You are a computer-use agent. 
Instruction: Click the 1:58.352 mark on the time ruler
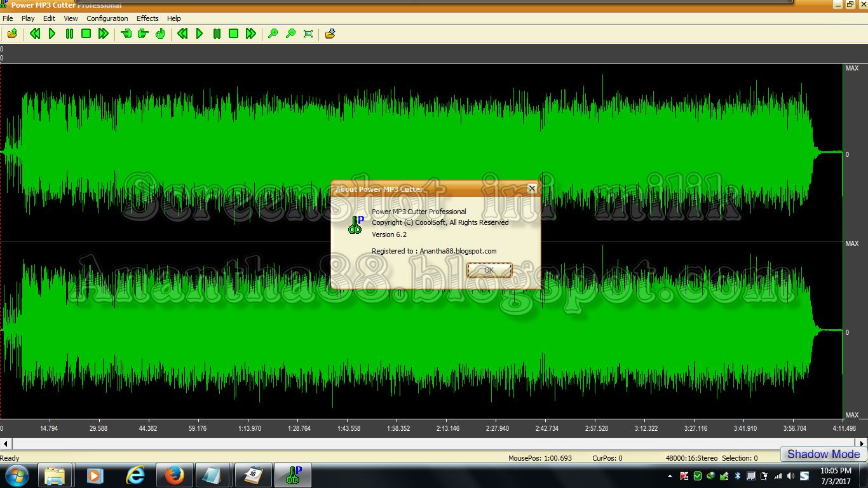pos(398,428)
